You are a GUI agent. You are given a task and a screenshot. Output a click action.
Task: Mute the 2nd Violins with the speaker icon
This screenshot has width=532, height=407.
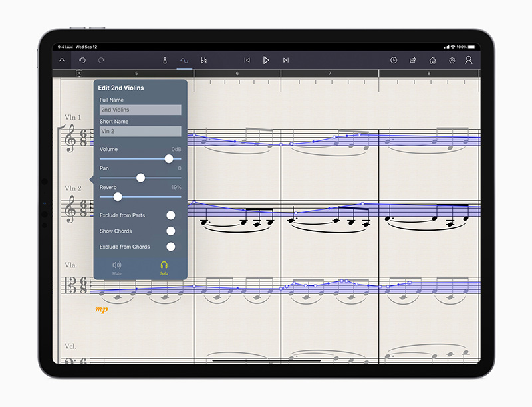pos(117,265)
